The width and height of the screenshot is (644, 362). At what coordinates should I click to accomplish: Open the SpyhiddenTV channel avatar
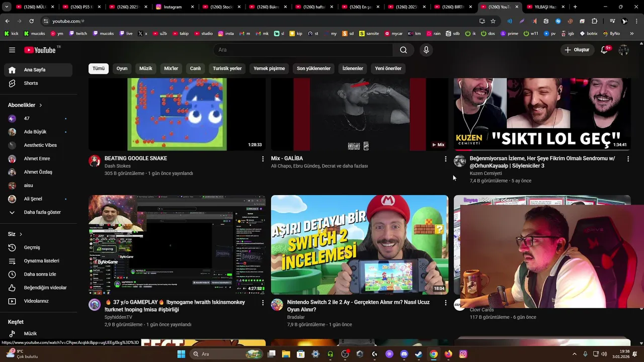coord(95,305)
